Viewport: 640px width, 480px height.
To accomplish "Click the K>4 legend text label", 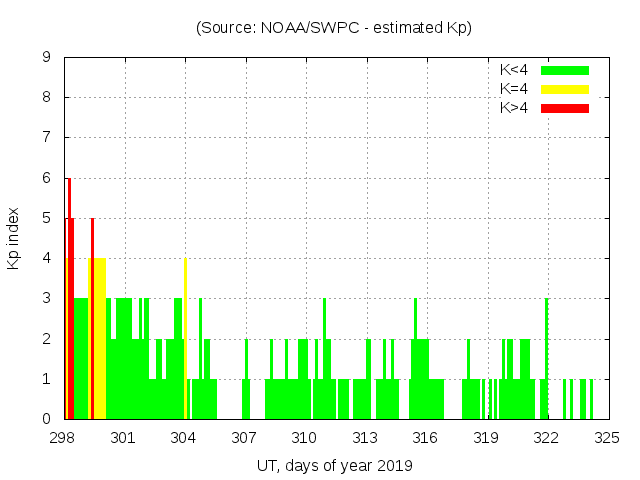I will click(514, 108).
